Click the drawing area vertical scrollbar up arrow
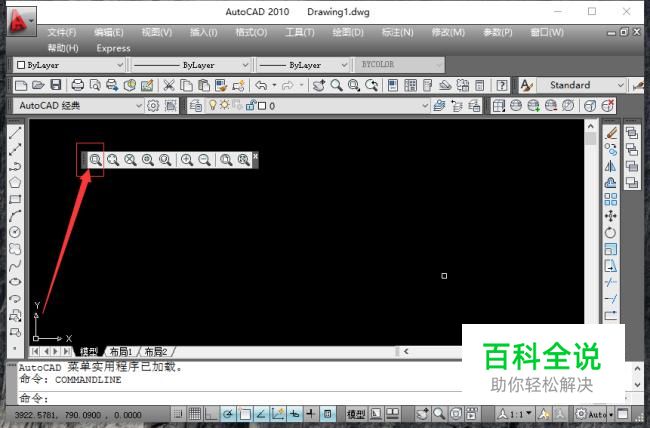This screenshot has height=428, width=650. click(591, 126)
